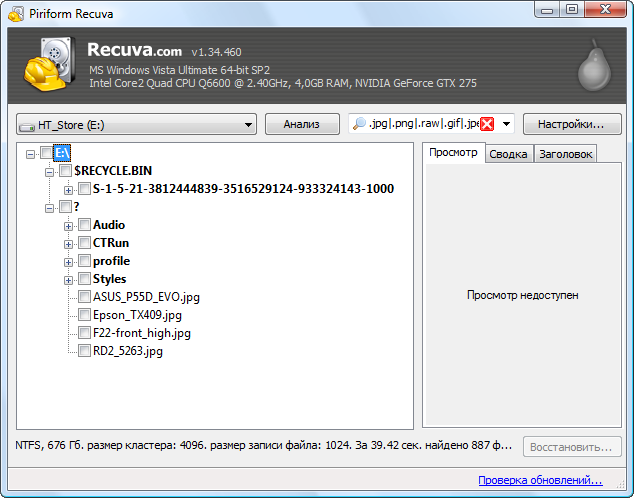
Task: Check the E:\ root checkbox
Action: pos(46,153)
